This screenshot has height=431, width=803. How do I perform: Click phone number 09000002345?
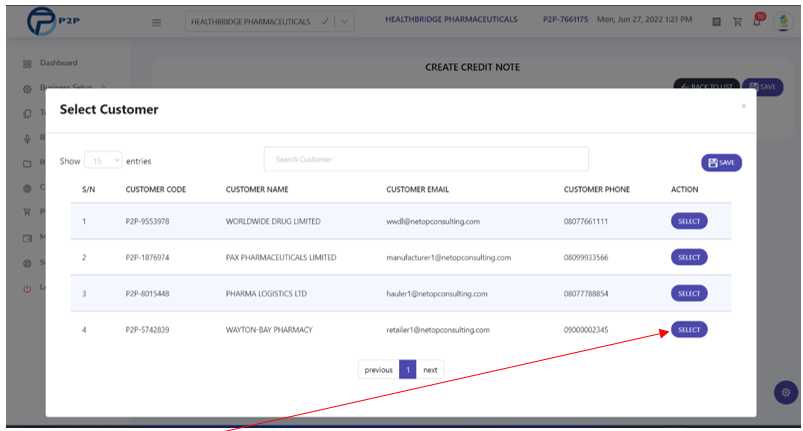click(586, 330)
